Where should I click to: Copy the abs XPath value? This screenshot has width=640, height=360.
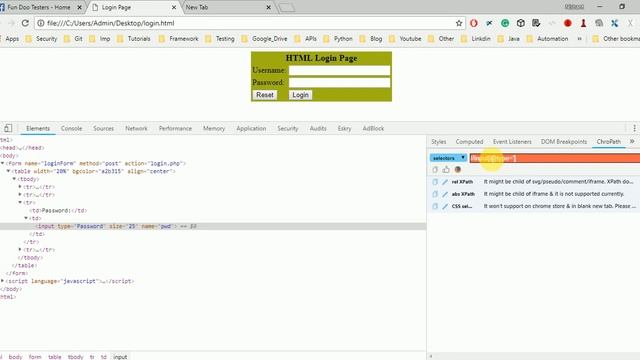click(435, 194)
